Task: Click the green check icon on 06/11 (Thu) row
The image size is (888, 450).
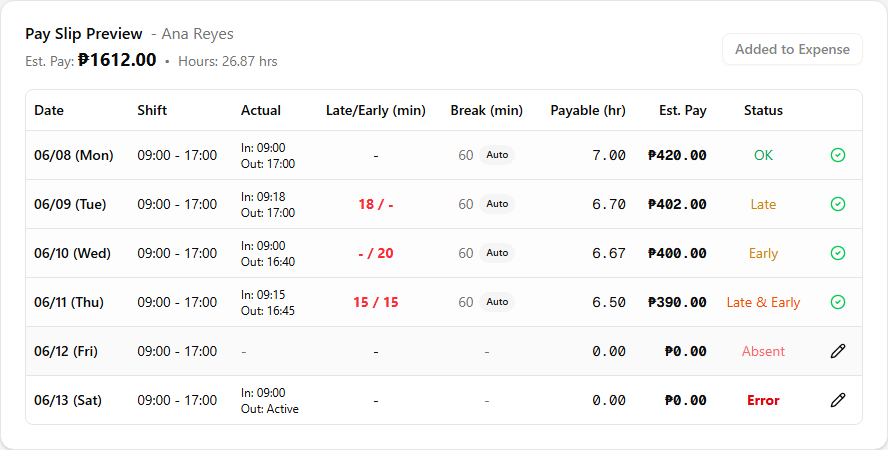Action: tap(838, 302)
